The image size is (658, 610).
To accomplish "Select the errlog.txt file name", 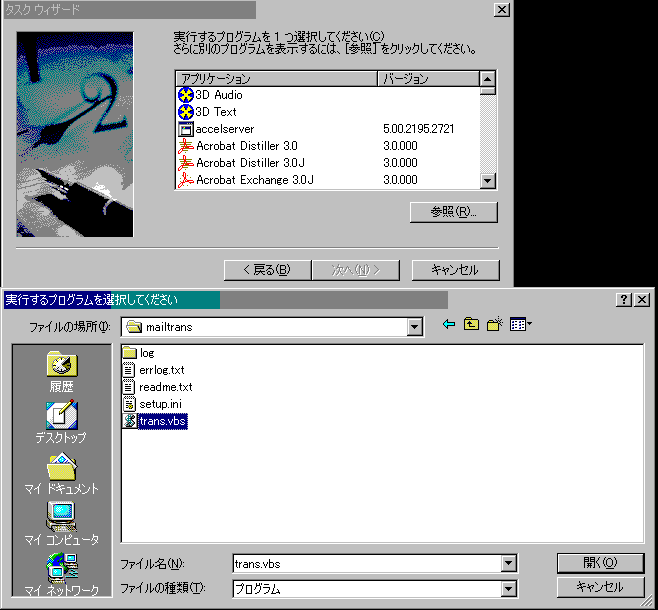I will point(162,370).
